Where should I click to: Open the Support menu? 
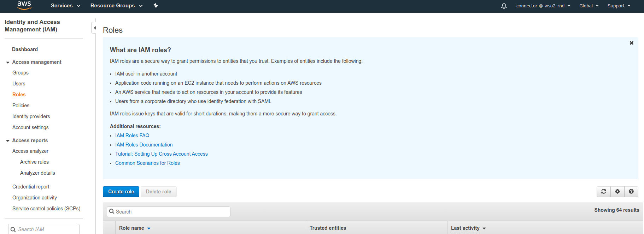[619, 6]
